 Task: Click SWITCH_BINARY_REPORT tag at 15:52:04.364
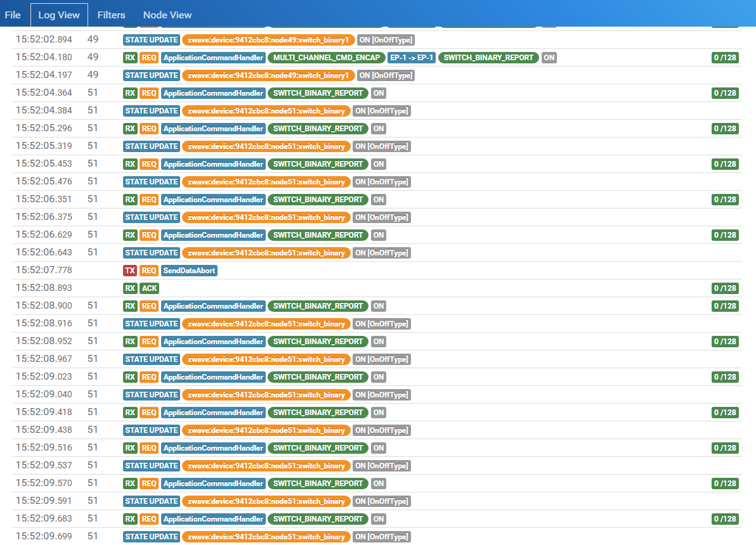coord(318,93)
